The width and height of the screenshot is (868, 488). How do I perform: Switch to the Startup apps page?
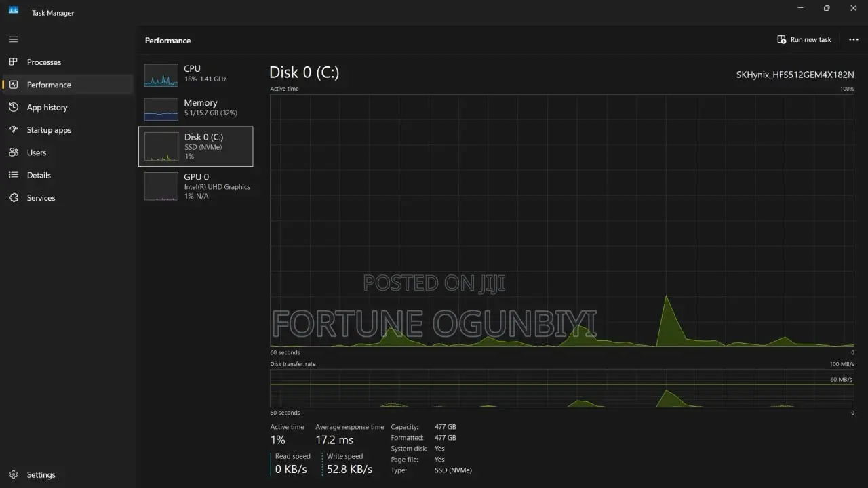tap(68, 129)
